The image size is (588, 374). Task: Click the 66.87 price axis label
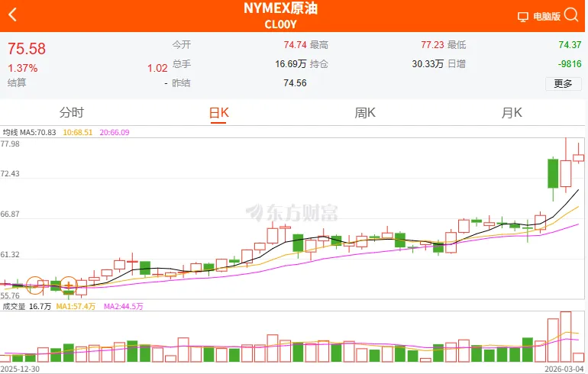[10, 214]
